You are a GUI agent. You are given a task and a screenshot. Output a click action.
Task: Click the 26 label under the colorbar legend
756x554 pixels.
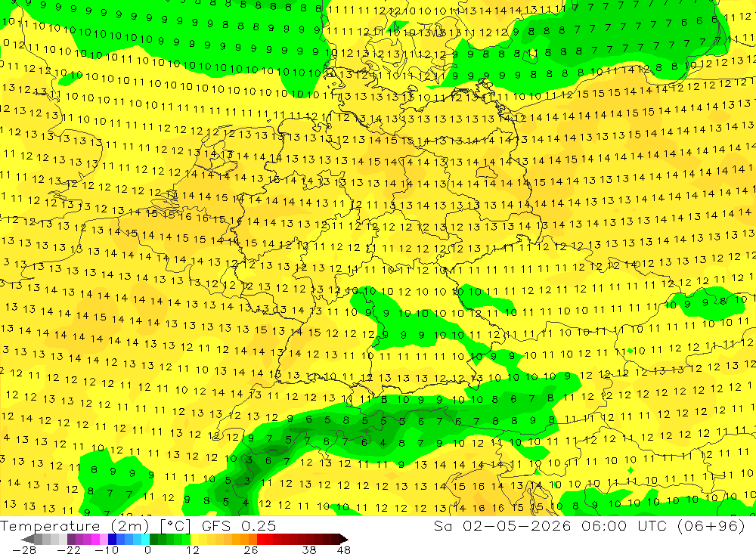(251, 549)
